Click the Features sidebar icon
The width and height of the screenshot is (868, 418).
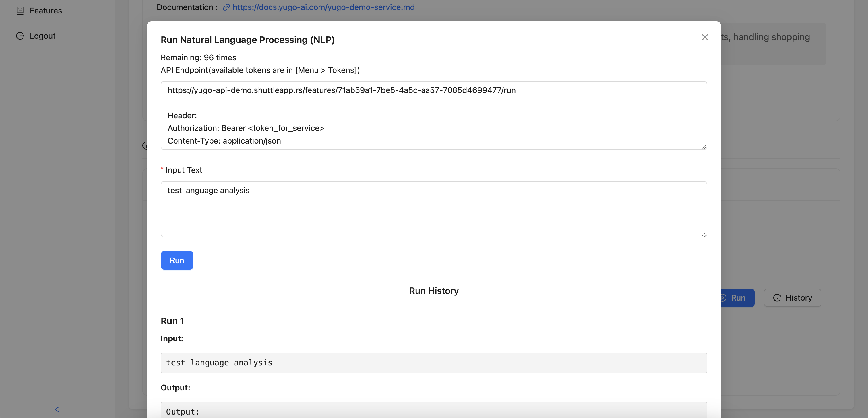click(20, 10)
